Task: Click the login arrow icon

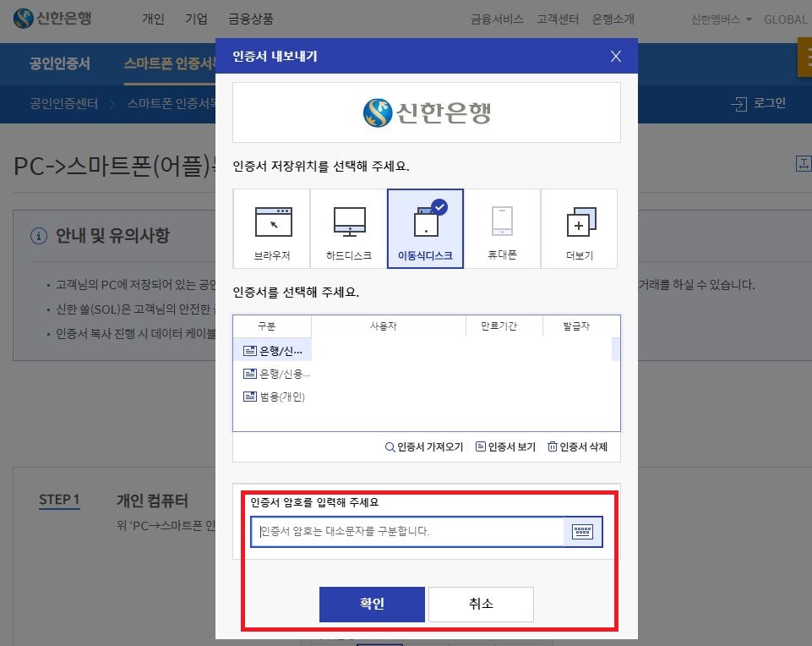Action: (x=739, y=104)
